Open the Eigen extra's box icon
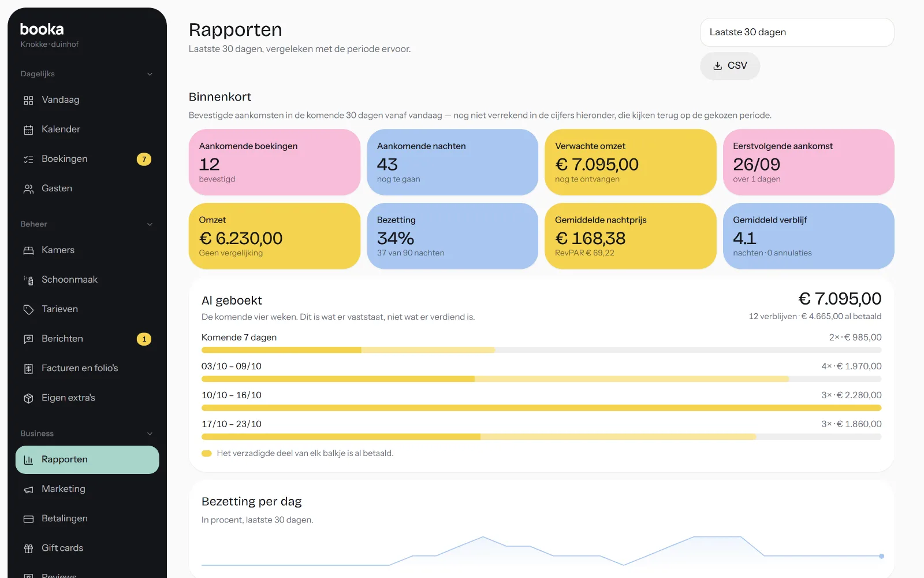Screen dimensions: 924x578 pyautogui.click(x=28, y=398)
